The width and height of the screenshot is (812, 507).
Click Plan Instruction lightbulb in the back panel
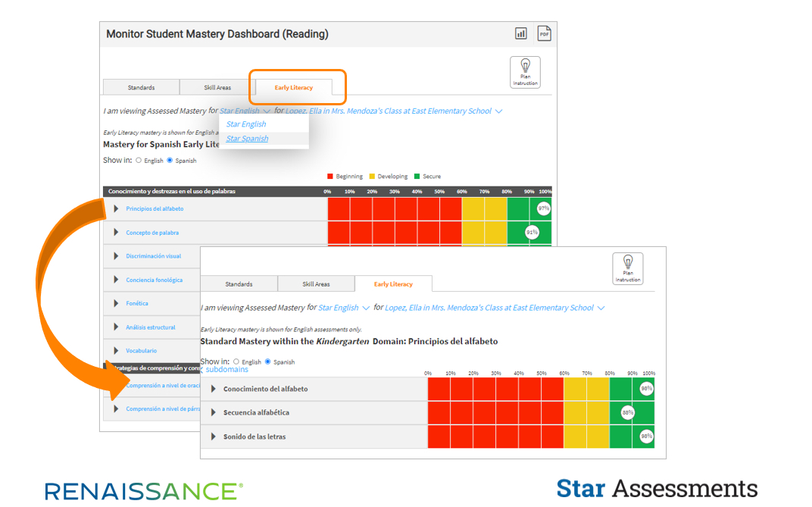point(525,72)
